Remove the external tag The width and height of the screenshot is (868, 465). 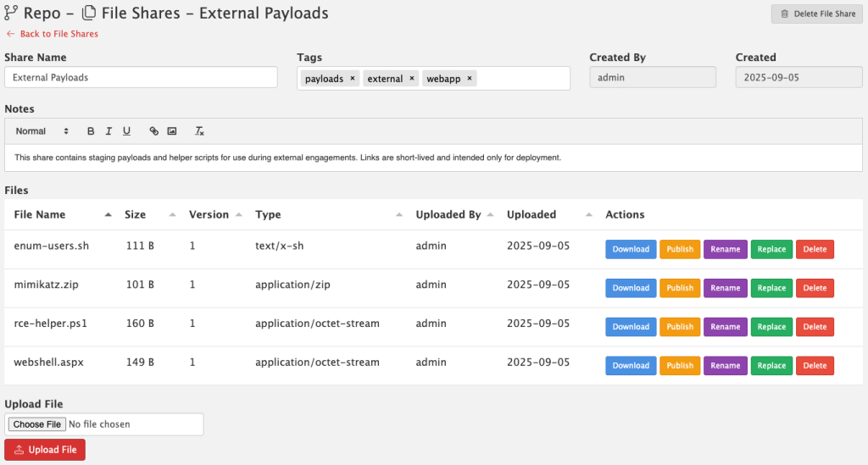coord(412,78)
